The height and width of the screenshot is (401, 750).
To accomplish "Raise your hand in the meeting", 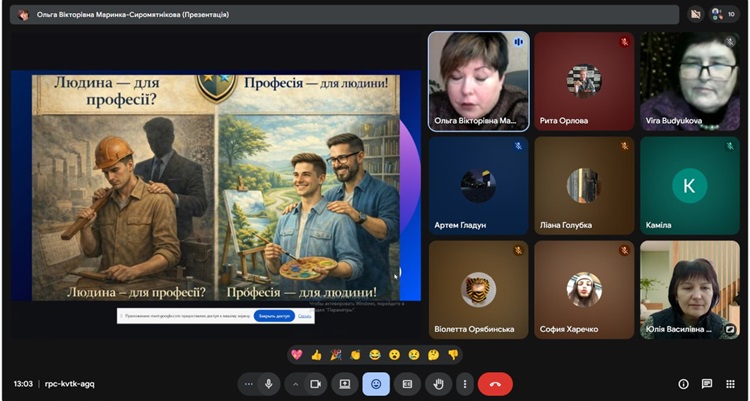I will (x=437, y=384).
